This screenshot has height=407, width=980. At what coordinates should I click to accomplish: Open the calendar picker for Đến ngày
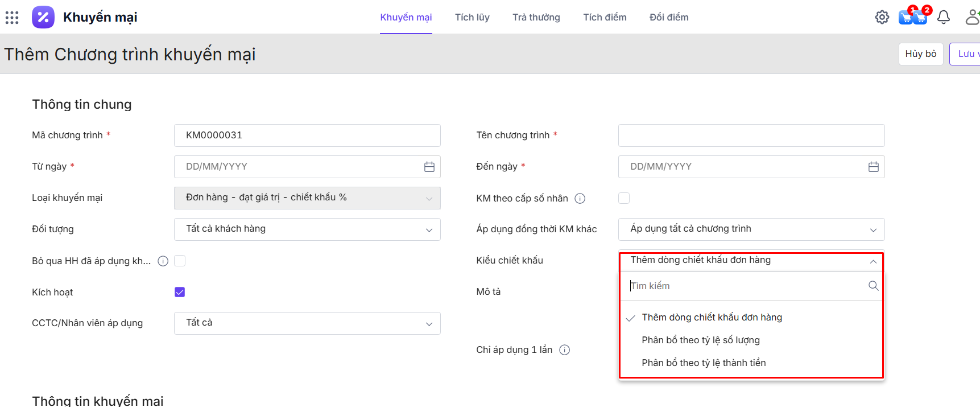(873, 167)
